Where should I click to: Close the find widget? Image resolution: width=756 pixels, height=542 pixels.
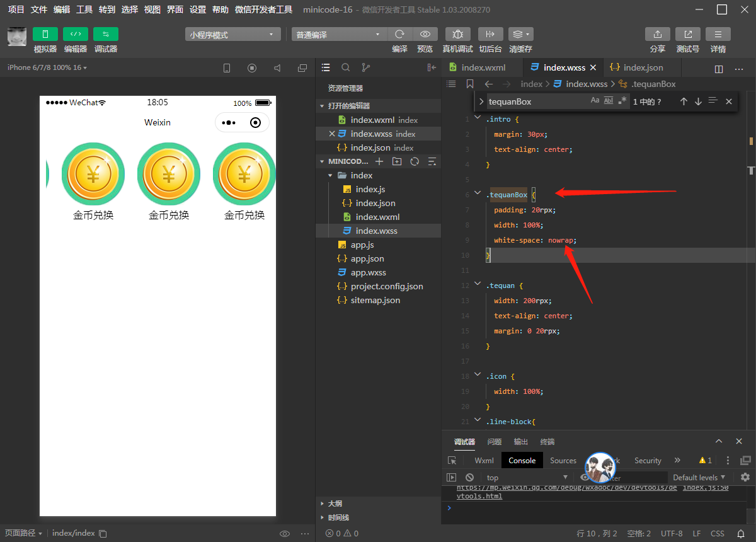tap(729, 101)
